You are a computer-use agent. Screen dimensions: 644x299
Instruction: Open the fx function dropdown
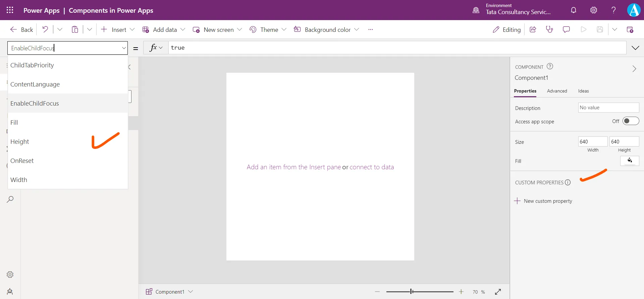pos(156,48)
